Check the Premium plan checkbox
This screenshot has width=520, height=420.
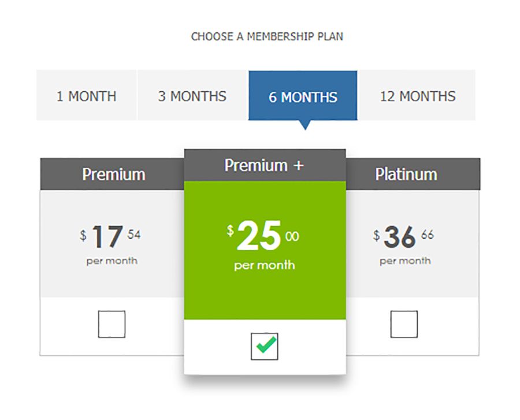click(x=112, y=324)
